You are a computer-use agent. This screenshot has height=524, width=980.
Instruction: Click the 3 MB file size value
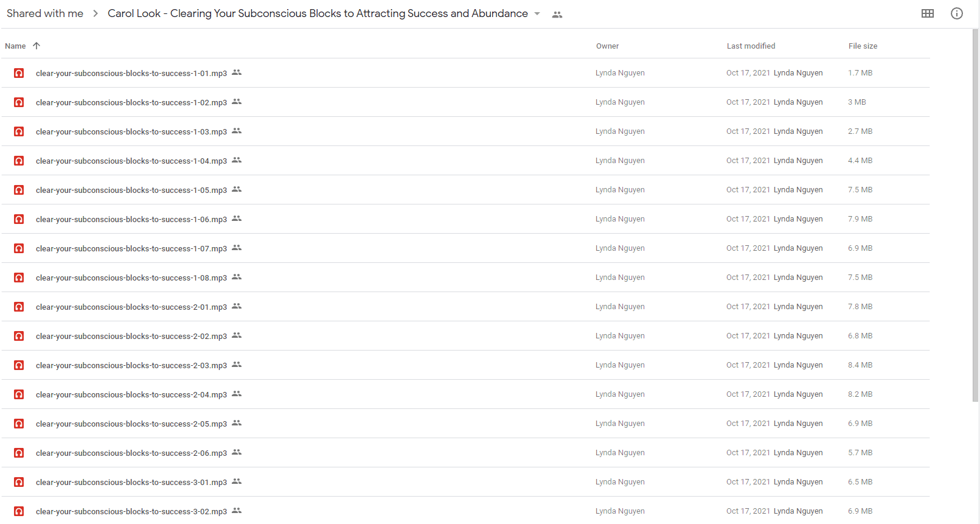point(857,102)
